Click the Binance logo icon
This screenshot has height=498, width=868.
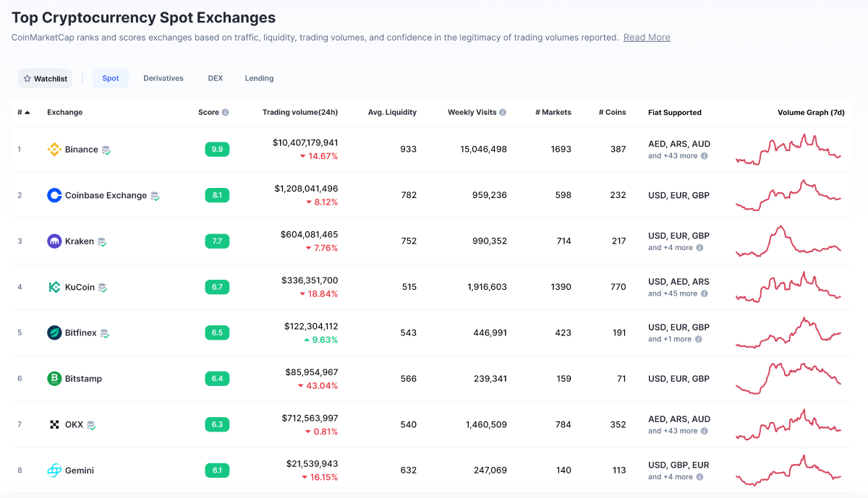pyautogui.click(x=54, y=150)
